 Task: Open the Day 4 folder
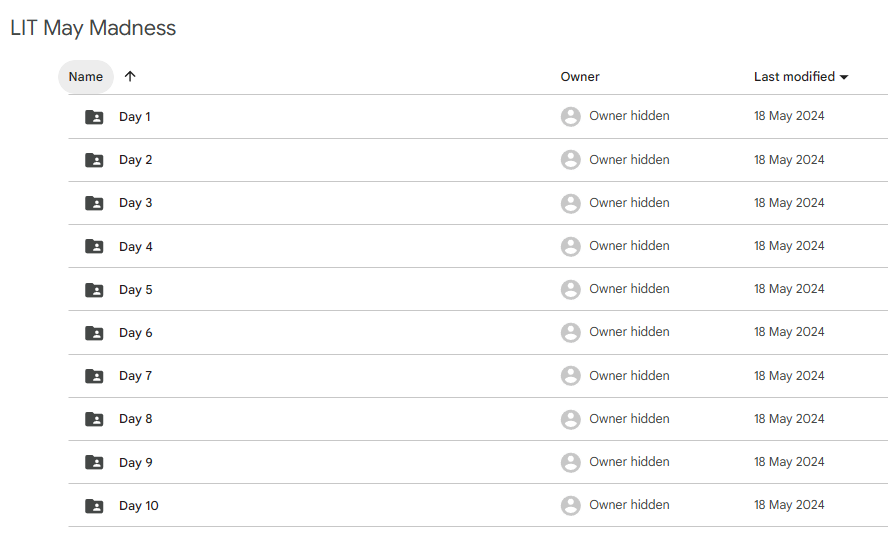[136, 247]
